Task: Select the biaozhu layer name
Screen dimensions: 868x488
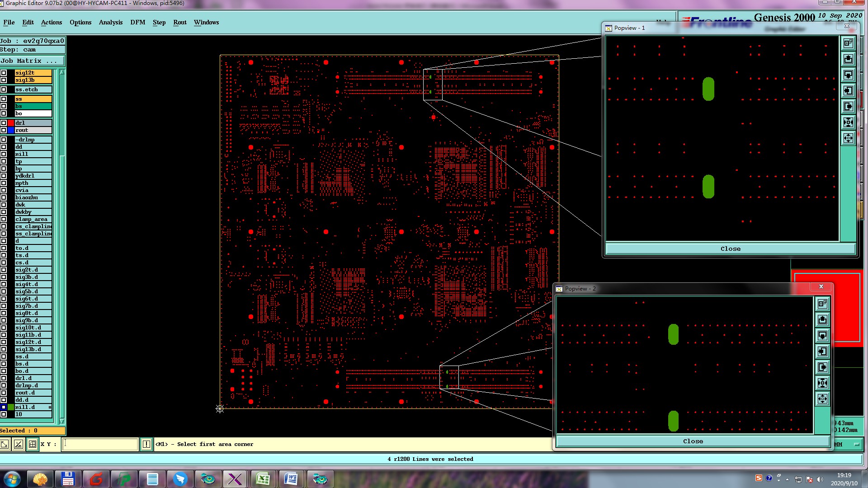Action: pyautogui.click(x=33, y=197)
